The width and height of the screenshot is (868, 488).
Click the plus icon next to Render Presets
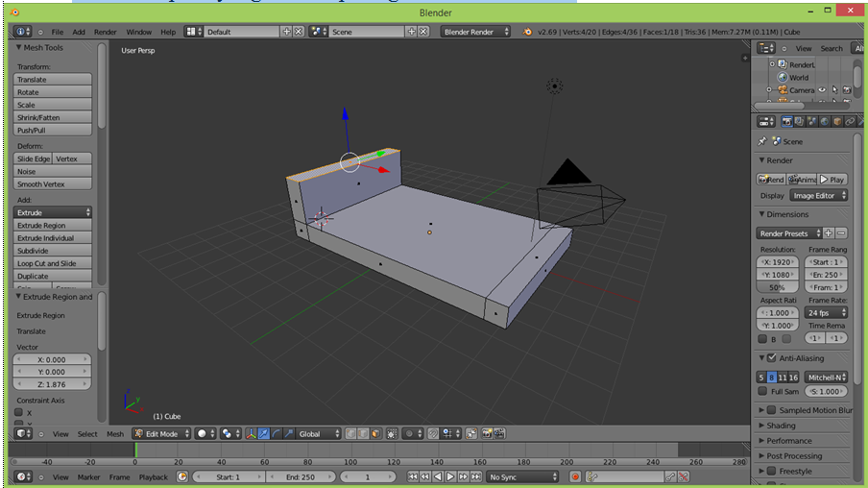829,233
